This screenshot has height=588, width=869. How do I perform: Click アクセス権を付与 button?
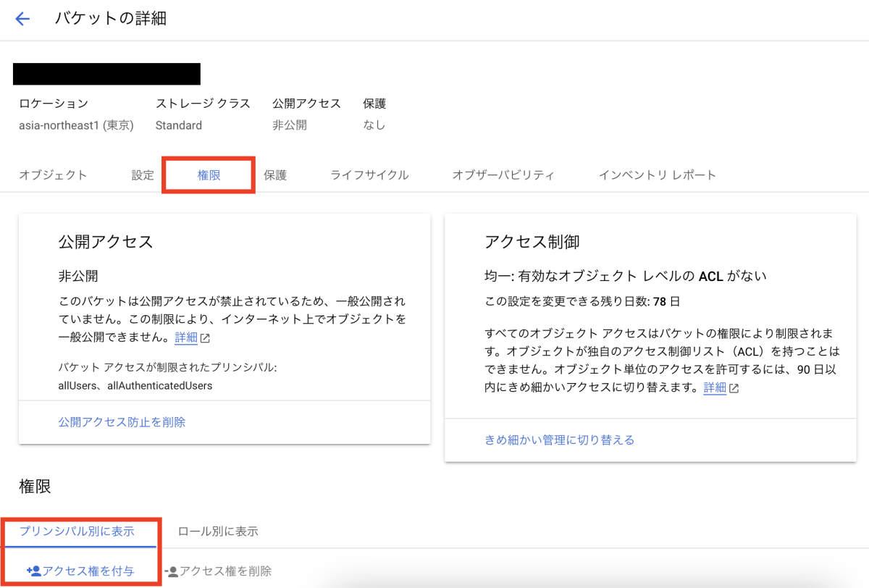(x=80, y=571)
